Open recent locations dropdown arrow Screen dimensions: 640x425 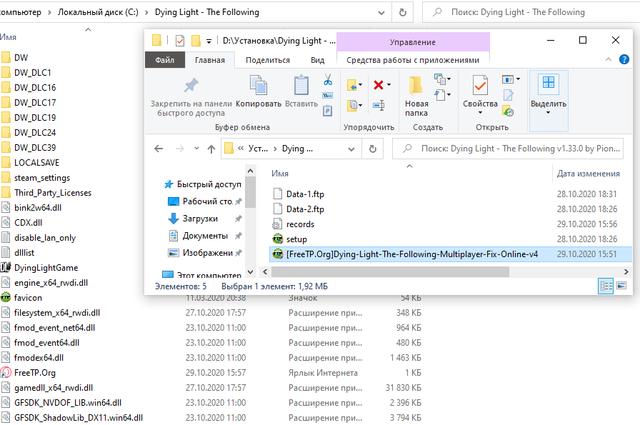coord(196,149)
